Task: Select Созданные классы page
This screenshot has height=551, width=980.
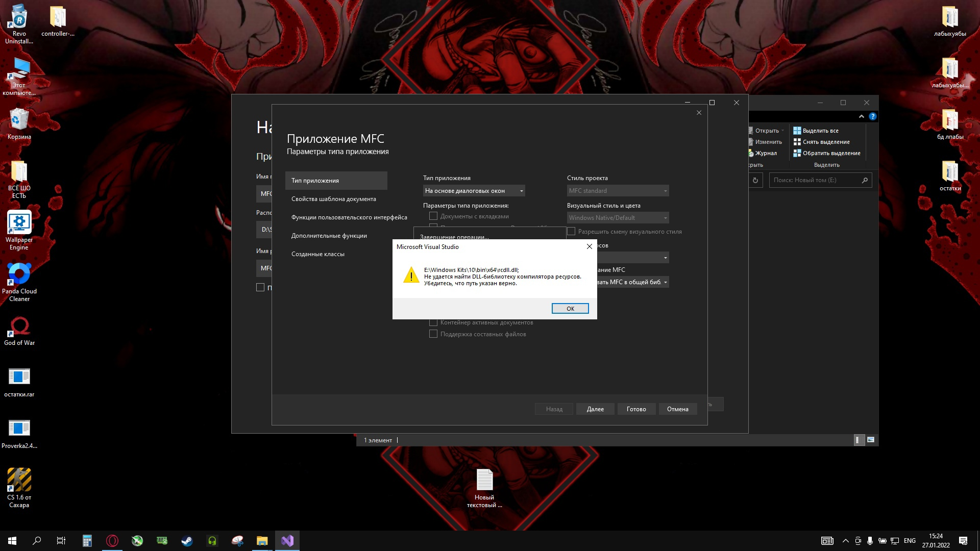Action: [x=318, y=254]
